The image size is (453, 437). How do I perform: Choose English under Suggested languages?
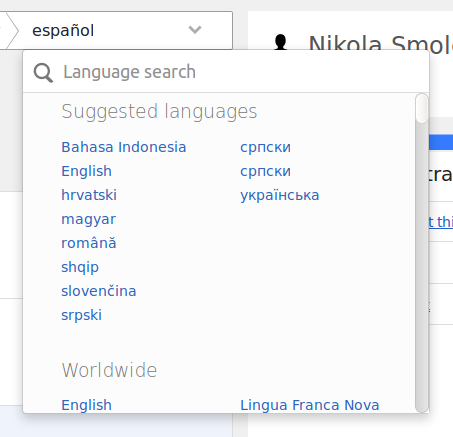[x=86, y=171]
